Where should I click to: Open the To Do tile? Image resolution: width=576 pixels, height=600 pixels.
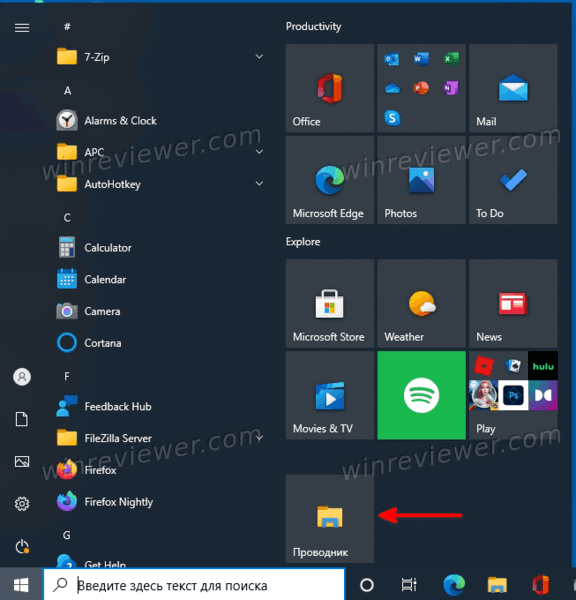pyautogui.click(x=513, y=180)
